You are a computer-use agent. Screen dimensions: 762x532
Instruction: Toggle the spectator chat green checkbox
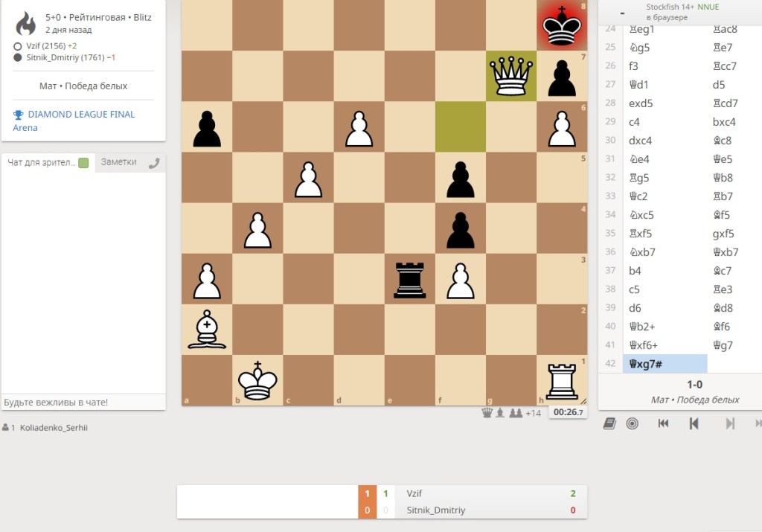coord(83,163)
